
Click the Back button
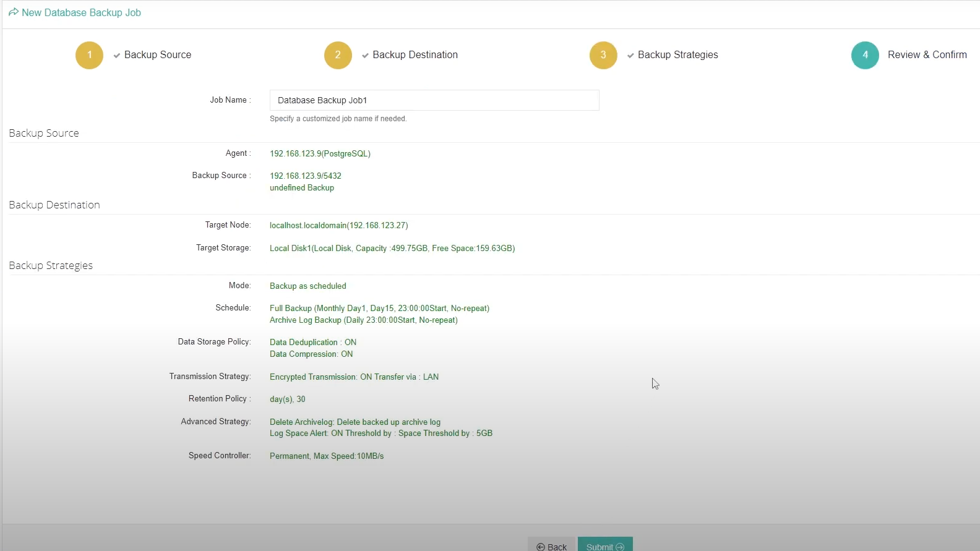click(551, 545)
